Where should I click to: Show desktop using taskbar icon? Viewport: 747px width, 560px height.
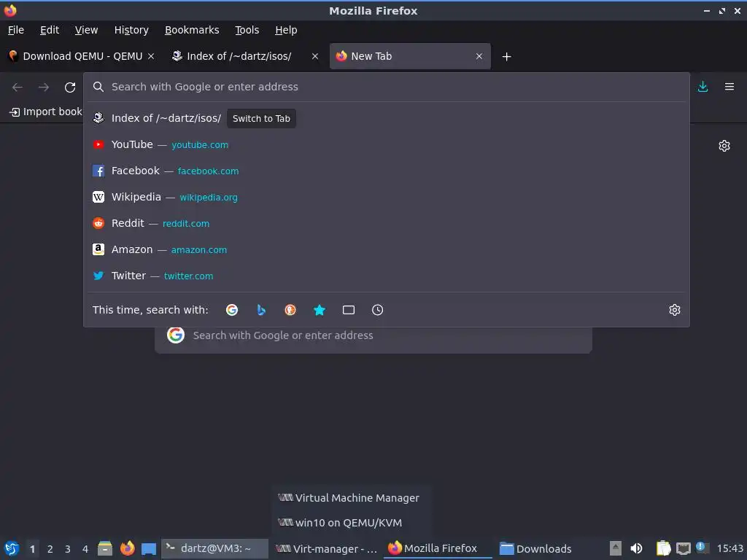149,548
